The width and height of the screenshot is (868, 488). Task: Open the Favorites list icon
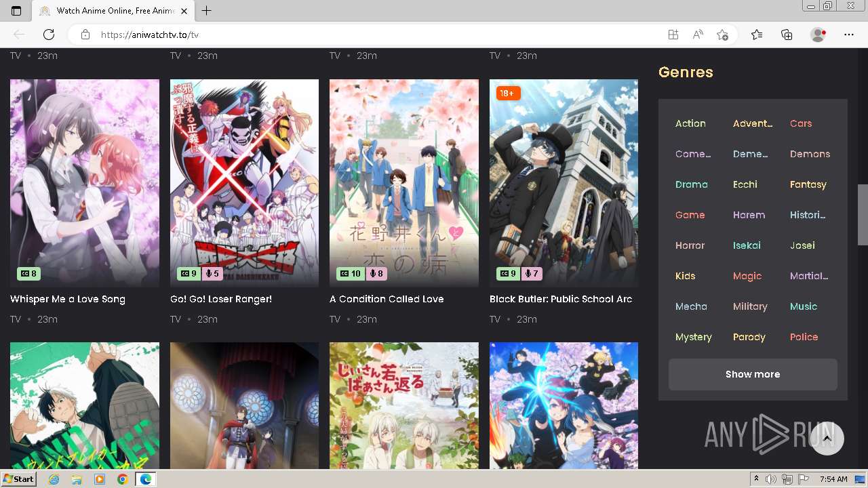point(757,35)
